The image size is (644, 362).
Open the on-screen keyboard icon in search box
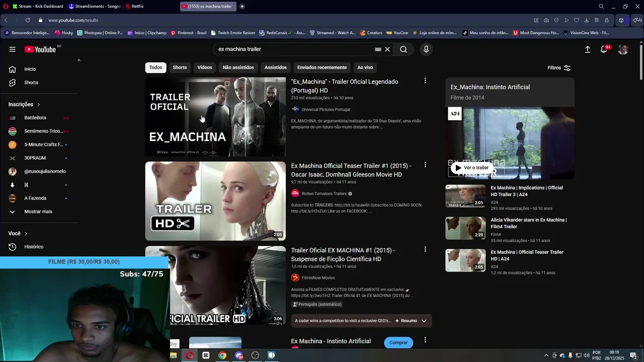tap(378, 49)
